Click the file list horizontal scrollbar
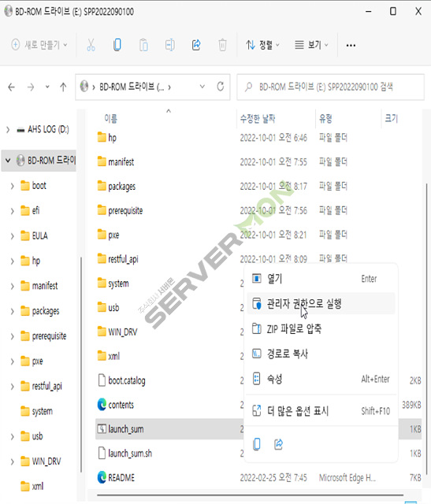431x504 pixels. point(250,495)
